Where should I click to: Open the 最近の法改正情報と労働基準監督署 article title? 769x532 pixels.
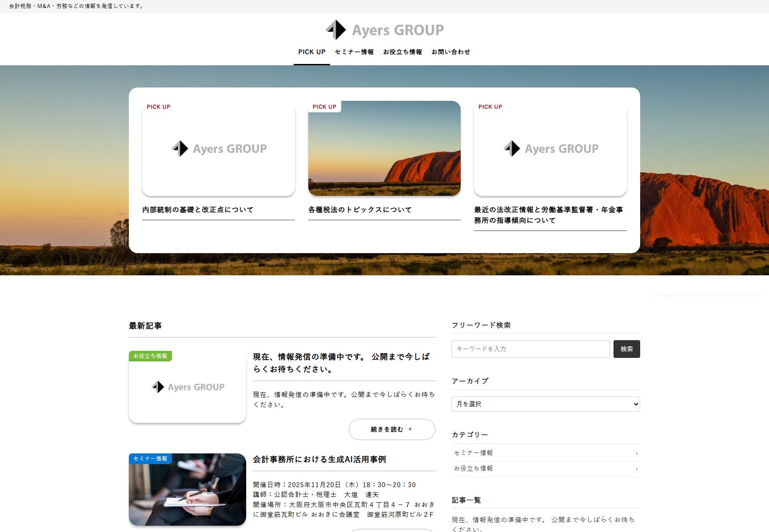(548, 215)
